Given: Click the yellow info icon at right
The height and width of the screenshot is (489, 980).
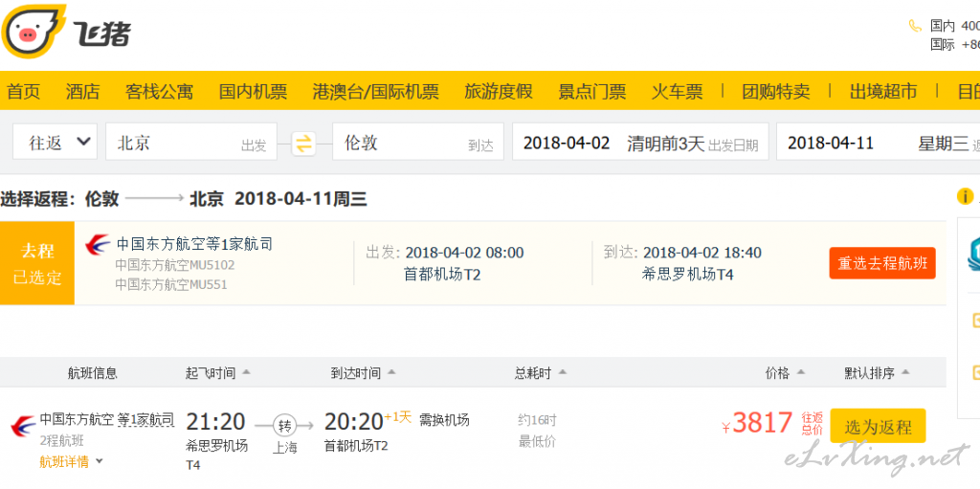Looking at the screenshot, I should (x=965, y=196).
